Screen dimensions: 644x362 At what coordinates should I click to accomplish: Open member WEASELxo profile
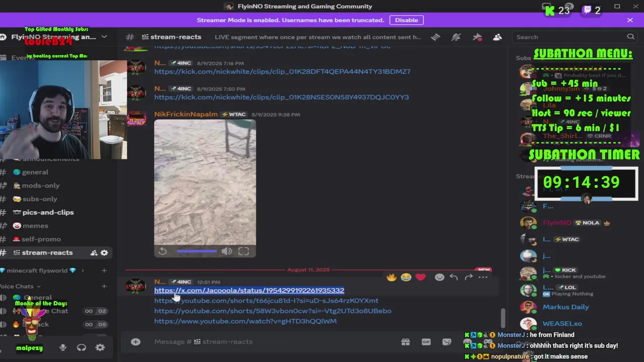pos(562,324)
